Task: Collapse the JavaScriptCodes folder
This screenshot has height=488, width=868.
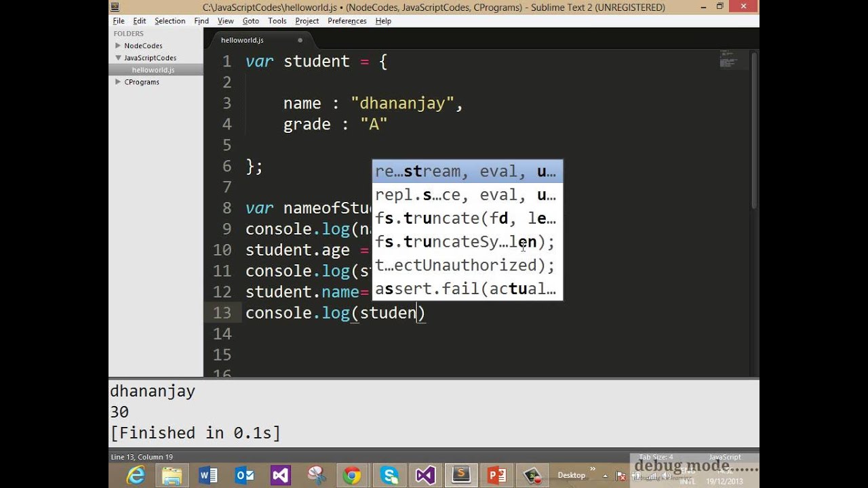Action: pyautogui.click(x=118, y=58)
